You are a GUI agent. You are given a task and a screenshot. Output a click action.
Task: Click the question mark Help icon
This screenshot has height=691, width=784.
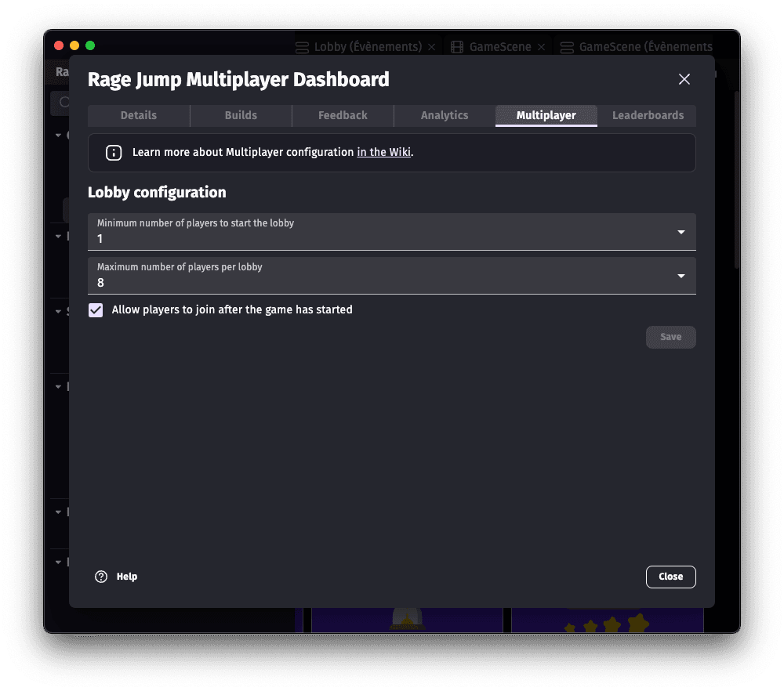[100, 576]
